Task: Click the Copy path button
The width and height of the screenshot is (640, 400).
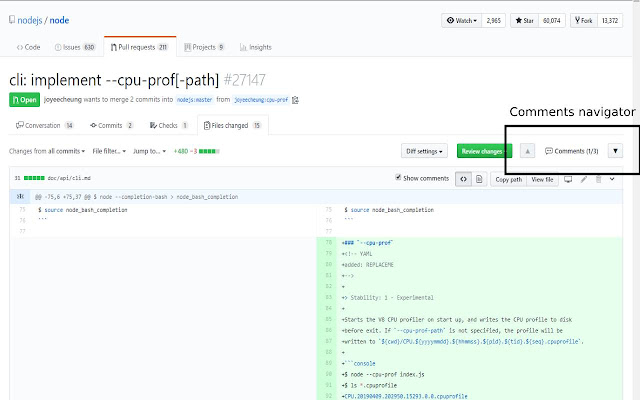Action: click(509, 179)
